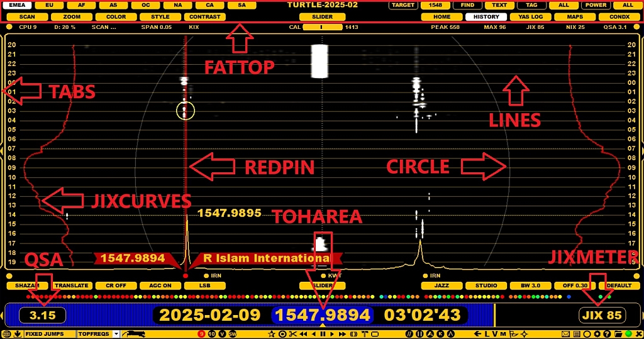
Task: Click the black circled SW icon
Action: [x=233, y=334]
